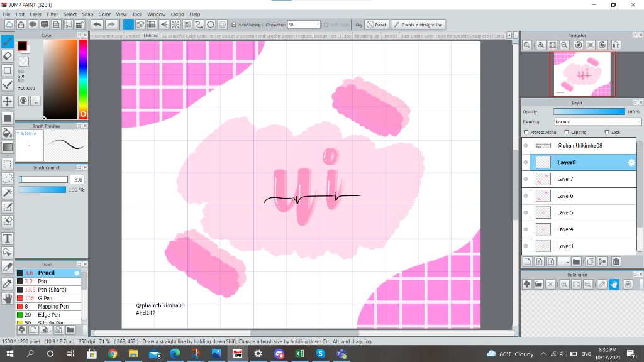Screen dimensions: 644x362
Task: Enable the Protect Alpha checkbox
Action: pos(526,132)
